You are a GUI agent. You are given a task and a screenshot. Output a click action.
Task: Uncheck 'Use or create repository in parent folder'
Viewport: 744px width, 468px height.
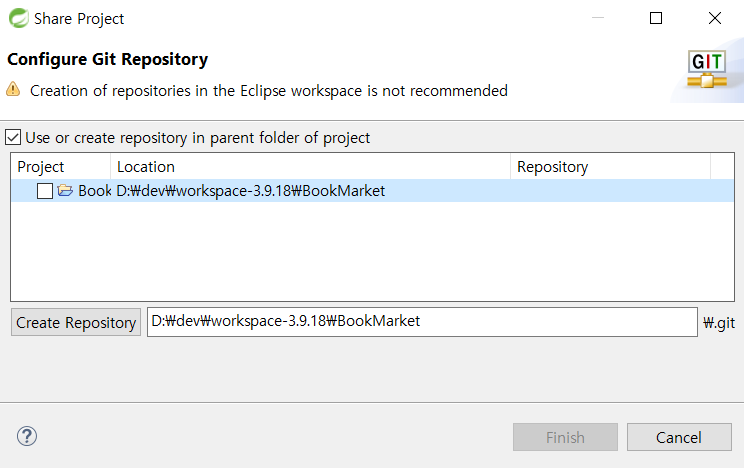(x=13, y=138)
